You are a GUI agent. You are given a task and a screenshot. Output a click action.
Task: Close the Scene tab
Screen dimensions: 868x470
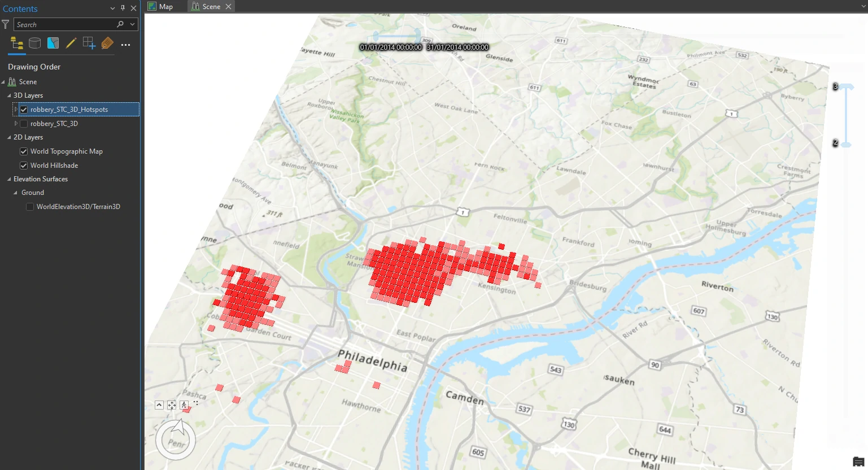(x=228, y=7)
